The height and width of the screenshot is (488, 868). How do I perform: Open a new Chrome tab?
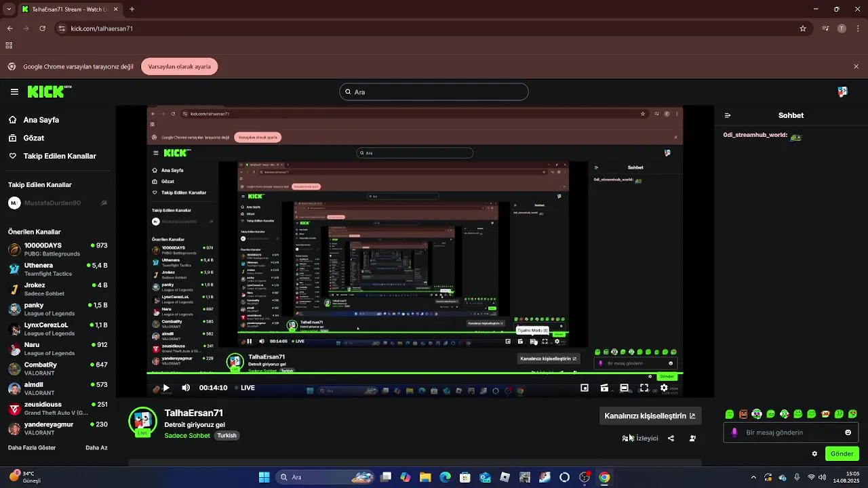(x=132, y=9)
